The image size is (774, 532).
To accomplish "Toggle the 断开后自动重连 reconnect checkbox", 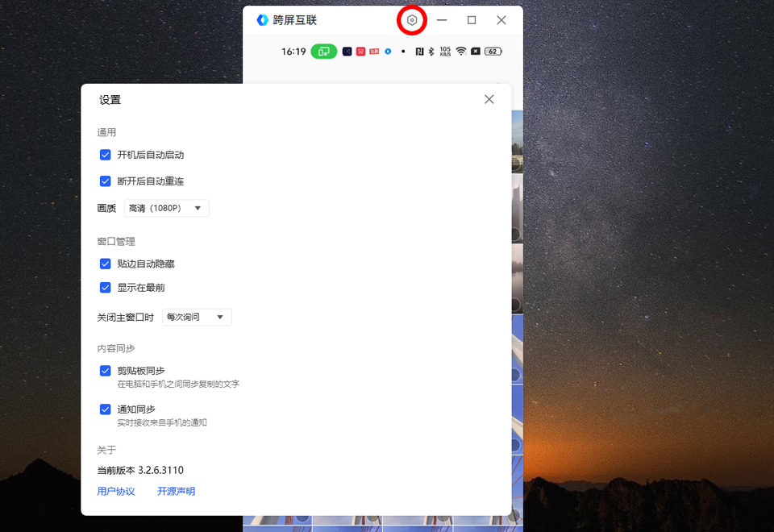I will pyautogui.click(x=105, y=181).
